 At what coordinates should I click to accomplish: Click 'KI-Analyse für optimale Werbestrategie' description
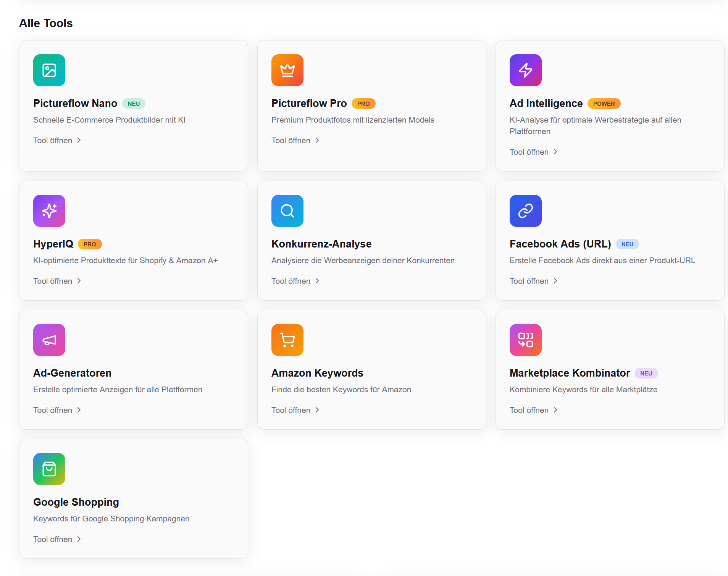596,126
